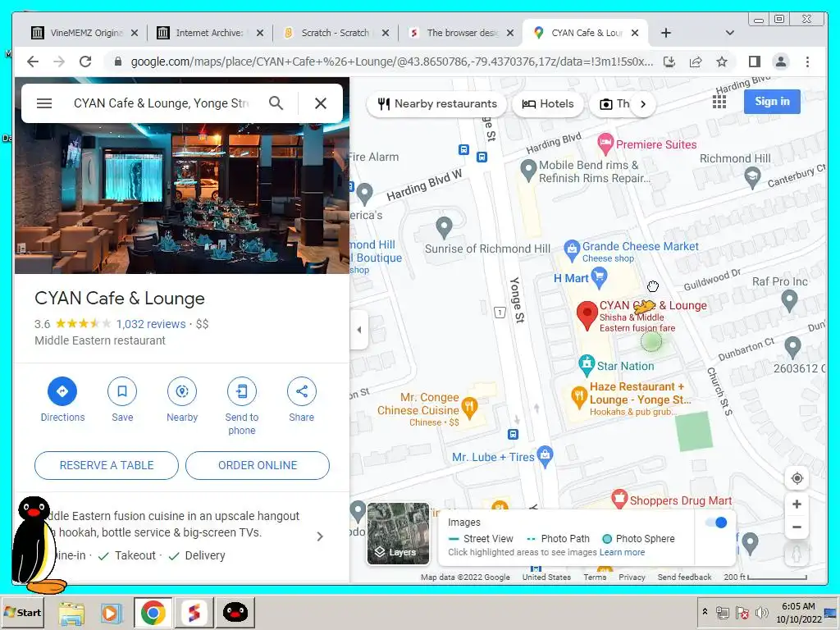Switch to The browser design tab
The width and height of the screenshot is (840, 630).
(x=461, y=33)
